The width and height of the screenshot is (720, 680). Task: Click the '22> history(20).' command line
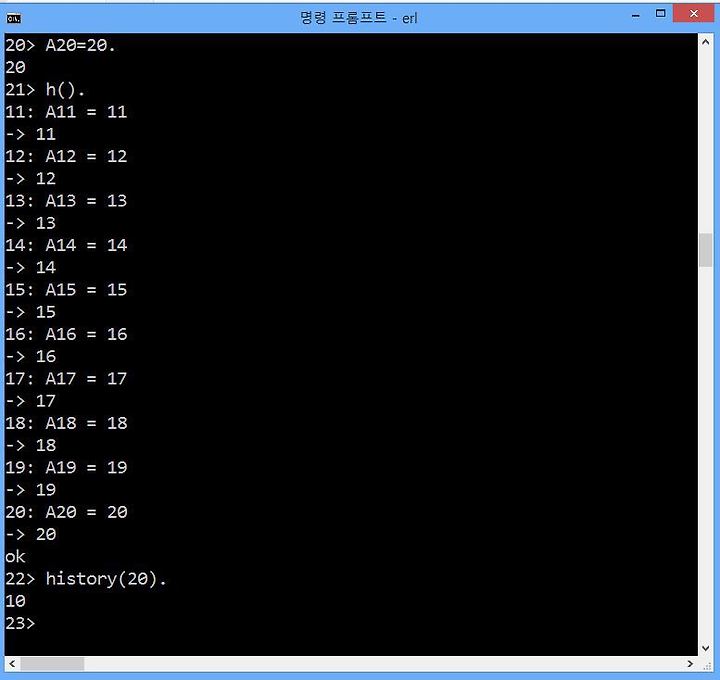(x=86, y=579)
